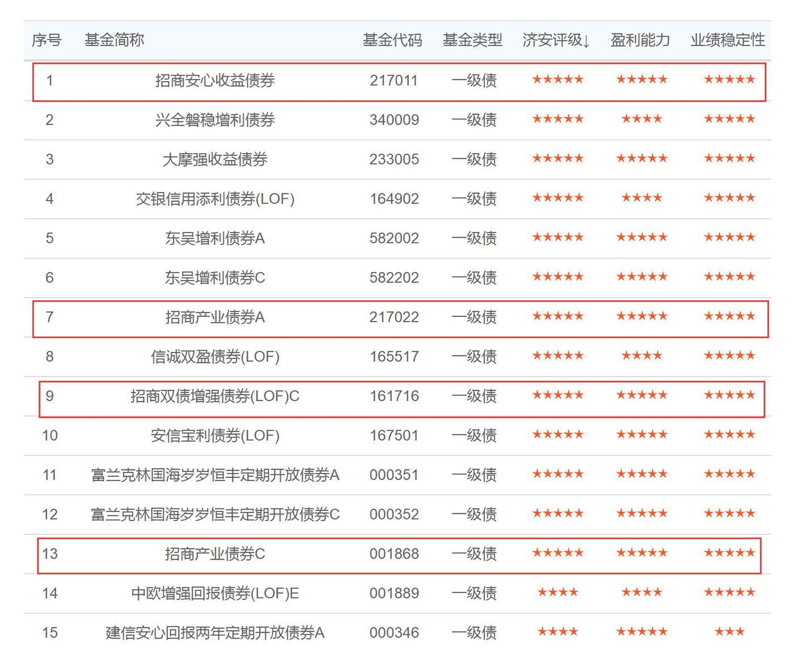Viewport: 795px width, 672px height.
Task: Click fund code 161716
Action: [x=394, y=396]
